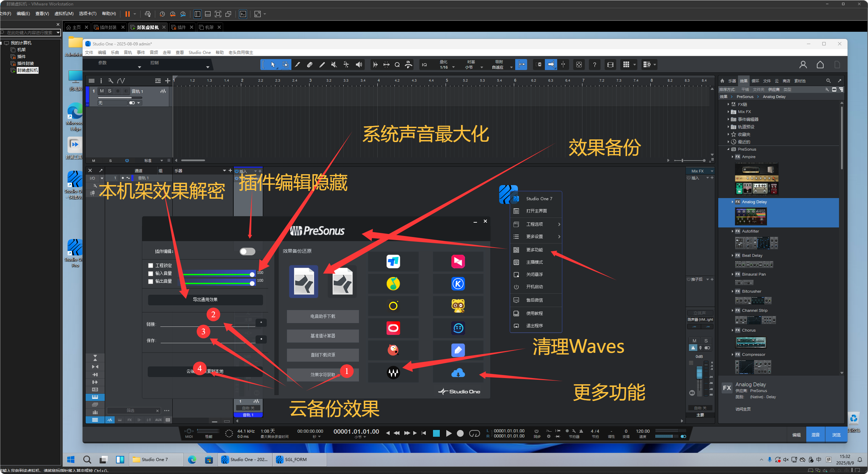Switch to the 循环 browser tab

tap(755, 81)
